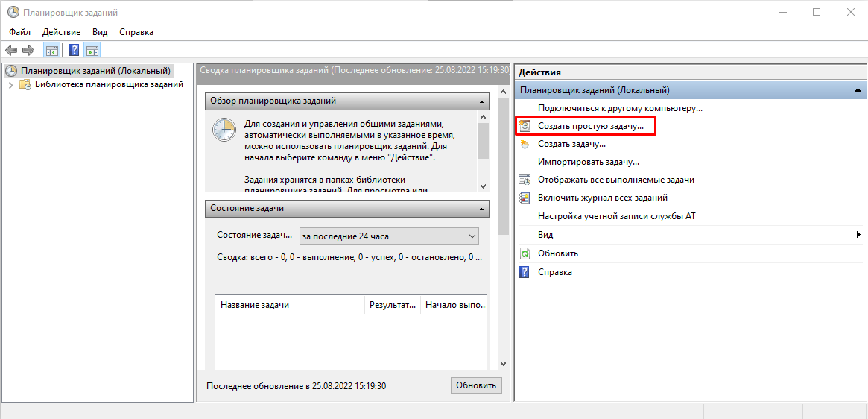Click the Создать простую задачу icon
Screen dimensions: 868x419
[x=525, y=127]
